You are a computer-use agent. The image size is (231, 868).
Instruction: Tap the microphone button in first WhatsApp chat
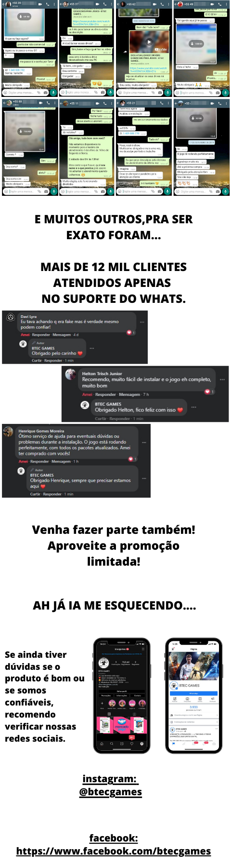pos(53,92)
